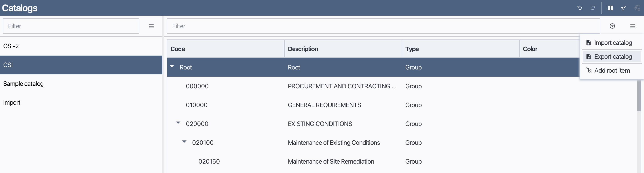Select the pencil edit icon in the header

(624, 8)
